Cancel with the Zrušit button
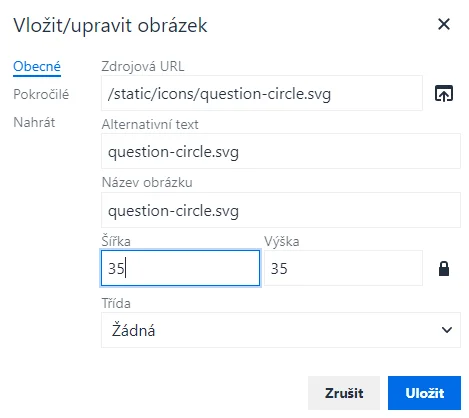The width and height of the screenshot is (469, 418). pos(344,393)
